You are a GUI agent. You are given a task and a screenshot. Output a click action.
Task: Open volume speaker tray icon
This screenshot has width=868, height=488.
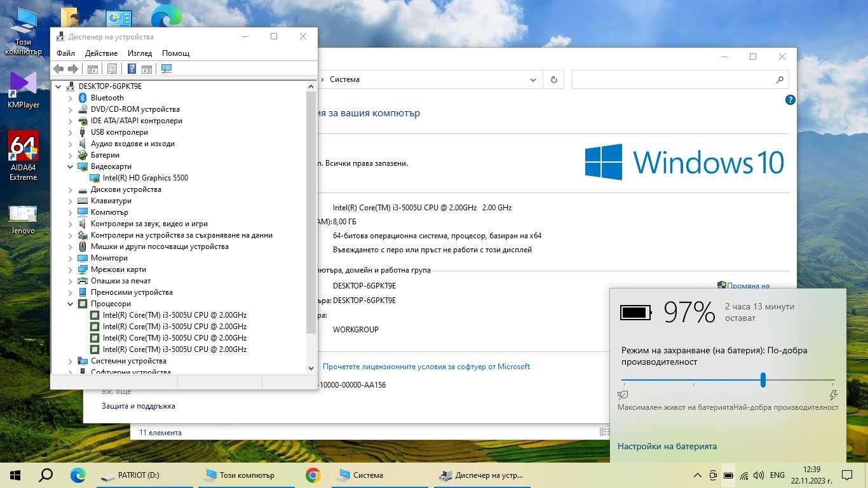point(759,475)
